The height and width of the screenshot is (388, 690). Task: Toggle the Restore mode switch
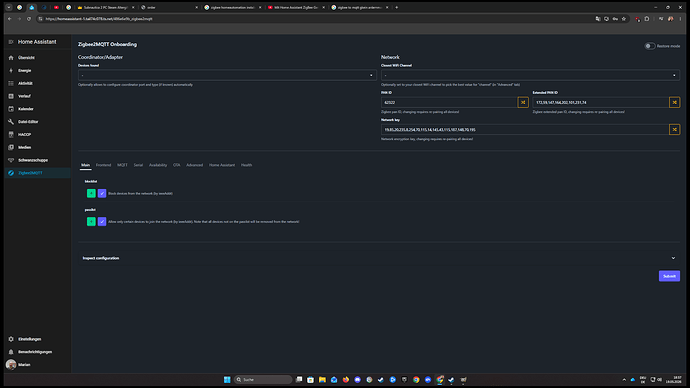click(x=650, y=46)
